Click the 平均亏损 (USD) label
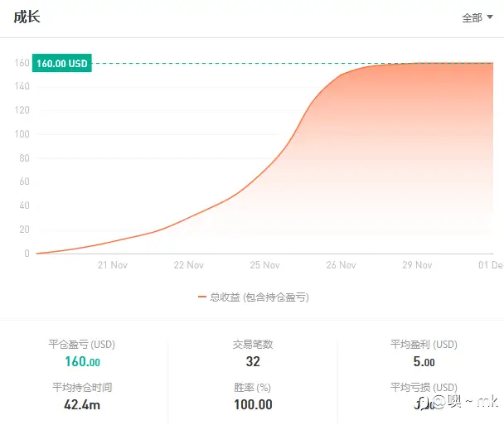Screen dimensions: 504x430 tap(424, 387)
